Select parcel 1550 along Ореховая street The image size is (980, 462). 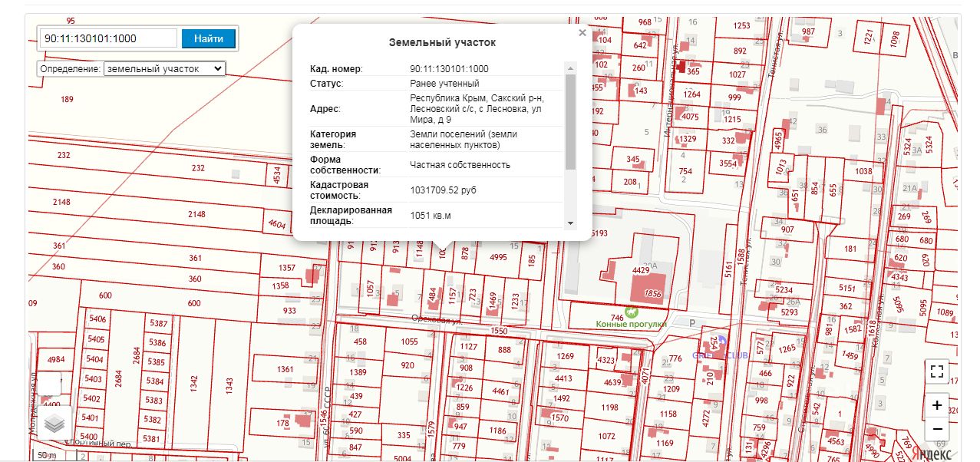click(x=499, y=331)
